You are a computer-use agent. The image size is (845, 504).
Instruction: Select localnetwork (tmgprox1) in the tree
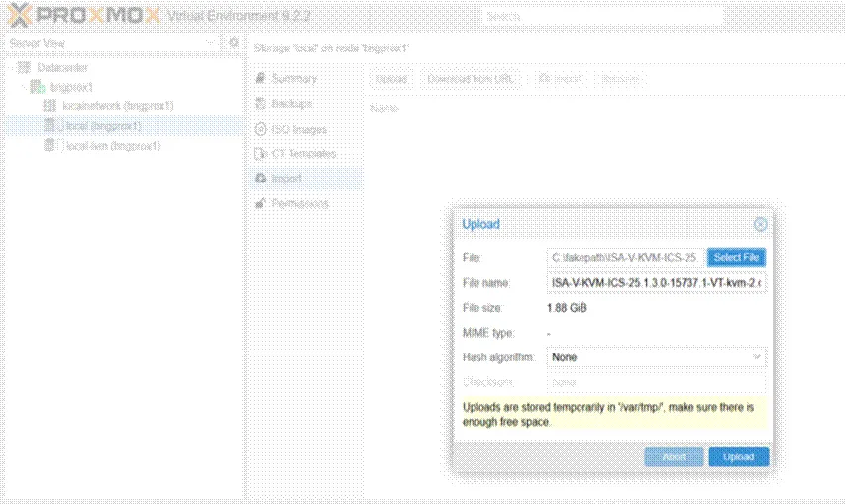click(x=118, y=106)
